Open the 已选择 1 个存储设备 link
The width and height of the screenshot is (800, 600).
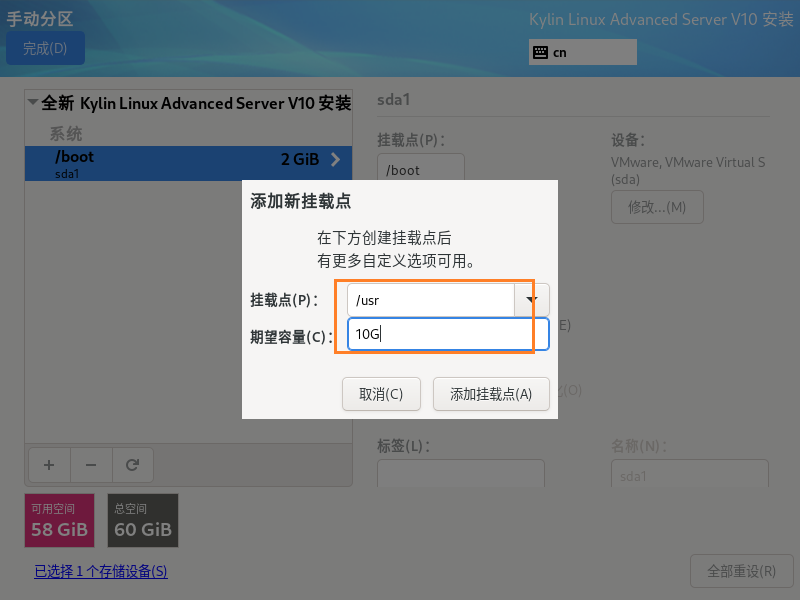pos(101,572)
